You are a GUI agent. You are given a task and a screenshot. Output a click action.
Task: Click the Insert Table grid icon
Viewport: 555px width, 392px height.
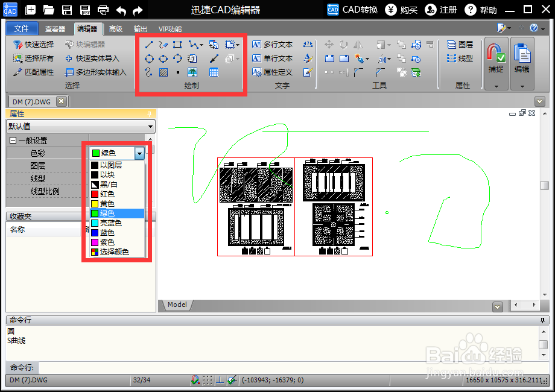coord(214,72)
